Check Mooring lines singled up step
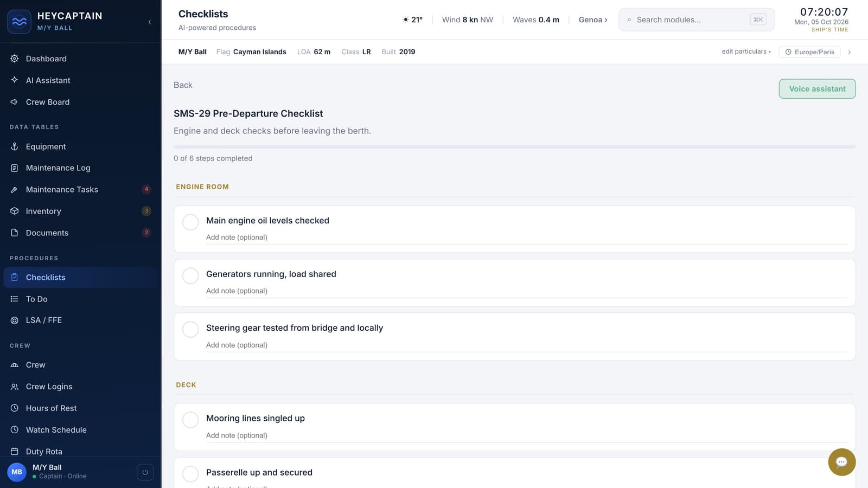The width and height of the screenshot is (868, 488). [190, 420]
